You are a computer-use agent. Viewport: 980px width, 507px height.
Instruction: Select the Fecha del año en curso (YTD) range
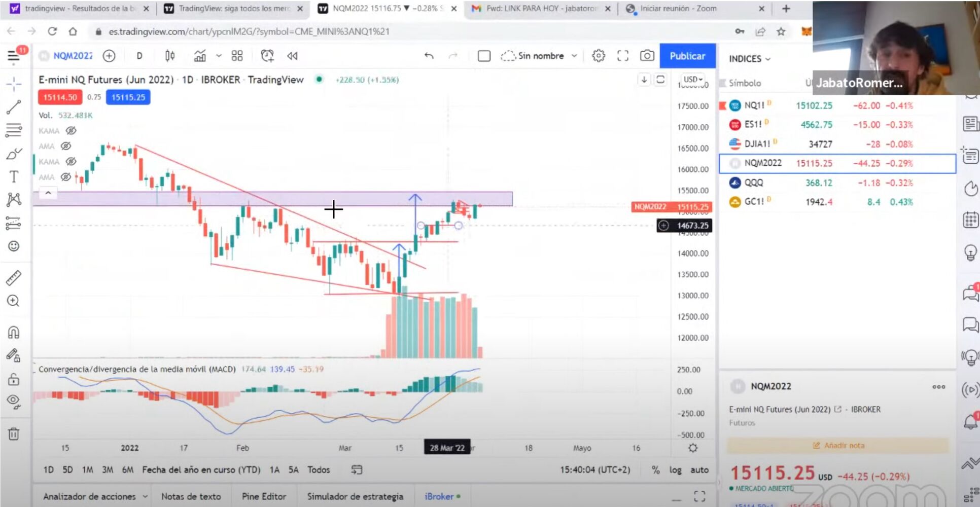201,470
